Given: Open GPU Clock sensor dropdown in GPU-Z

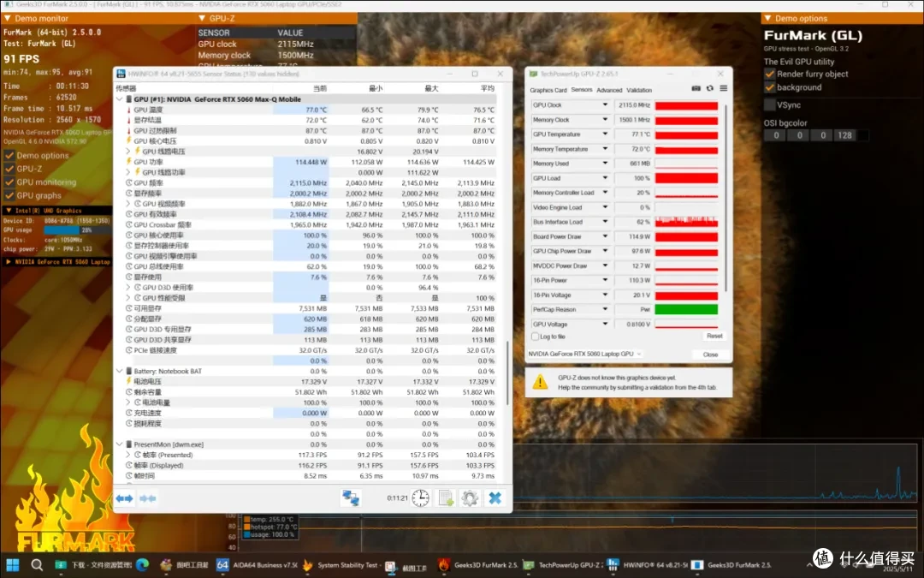Looking at the screenshot, I should coord(605,105).
